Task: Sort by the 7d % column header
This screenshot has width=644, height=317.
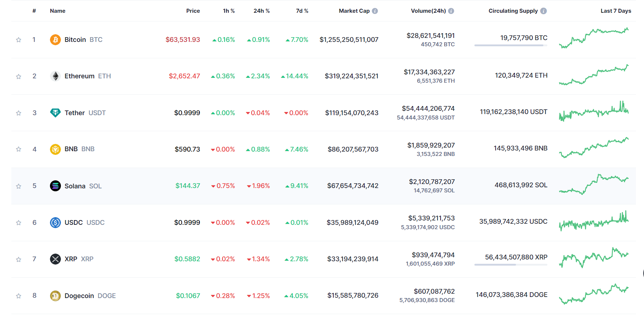Action: click(x=302, y=11)
